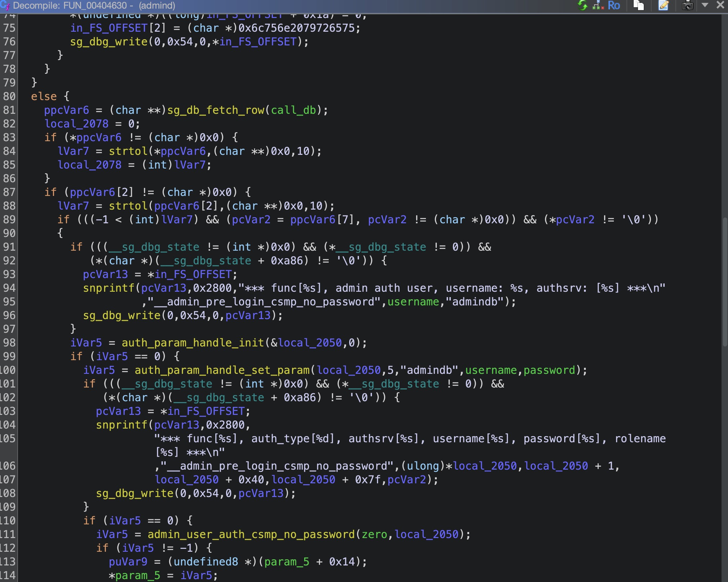This screenshot has height=582, width=728.
Task: Click the copy pages icon
Action: [639, 5]
